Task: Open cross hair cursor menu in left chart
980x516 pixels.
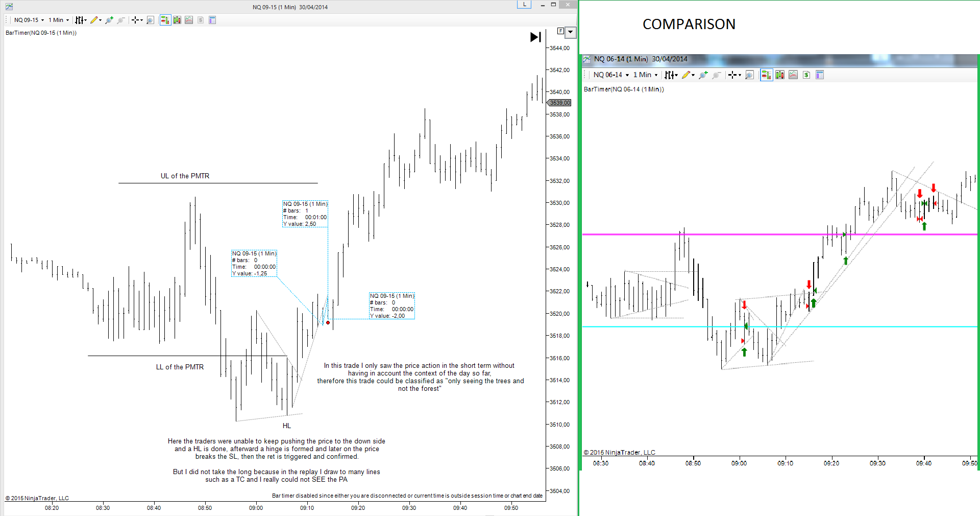Action: pos(137,20)
